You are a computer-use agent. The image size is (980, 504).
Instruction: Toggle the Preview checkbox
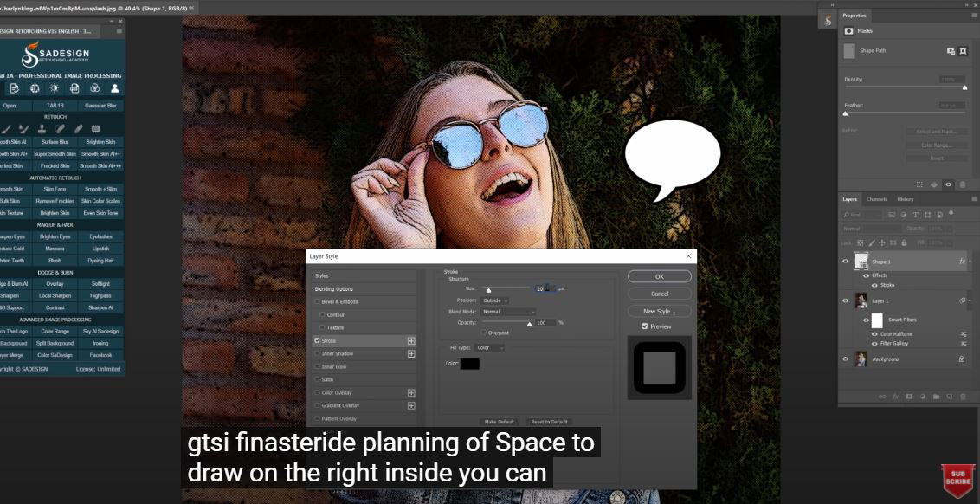(644, 326)
